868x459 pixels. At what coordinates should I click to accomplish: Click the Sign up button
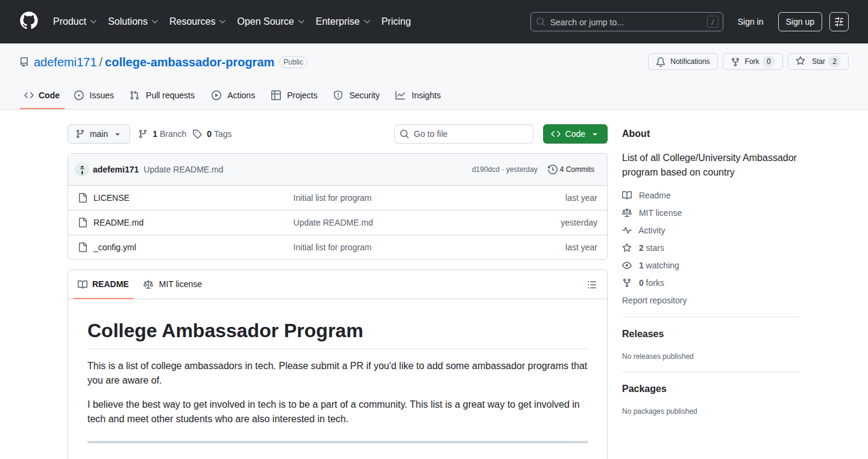click(x=800, y=22)
